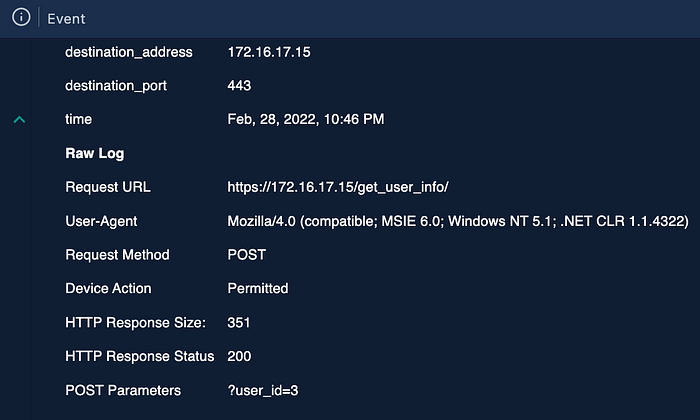Collapse the event row with the green chevron
The height and width of the screenshot is (420, 700).
(x=19, y=120)
